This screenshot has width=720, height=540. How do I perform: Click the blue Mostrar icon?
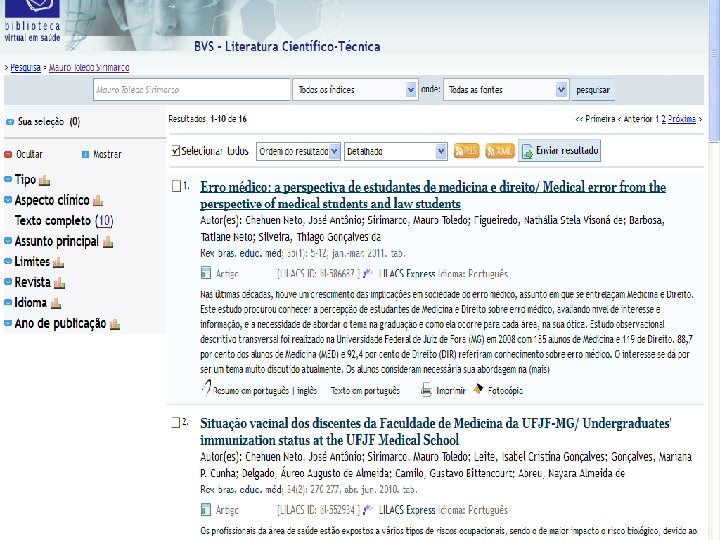pyautogui.click(x=85, y=154)
